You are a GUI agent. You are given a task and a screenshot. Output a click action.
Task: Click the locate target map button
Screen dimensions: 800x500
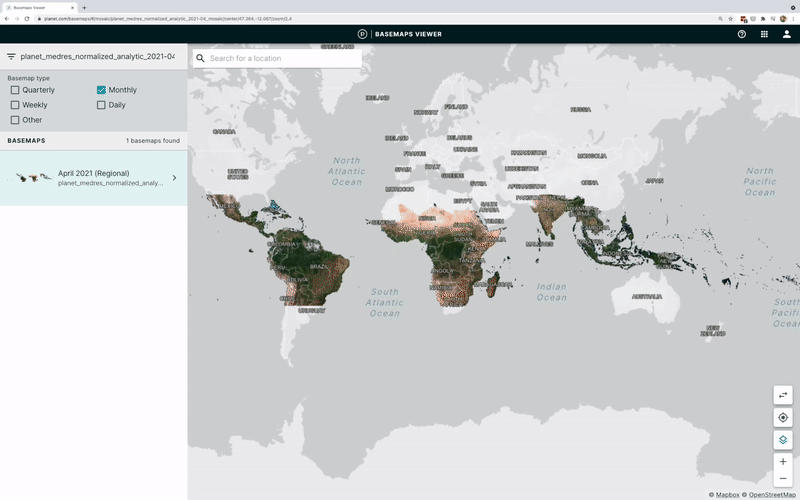coord(783,417)
